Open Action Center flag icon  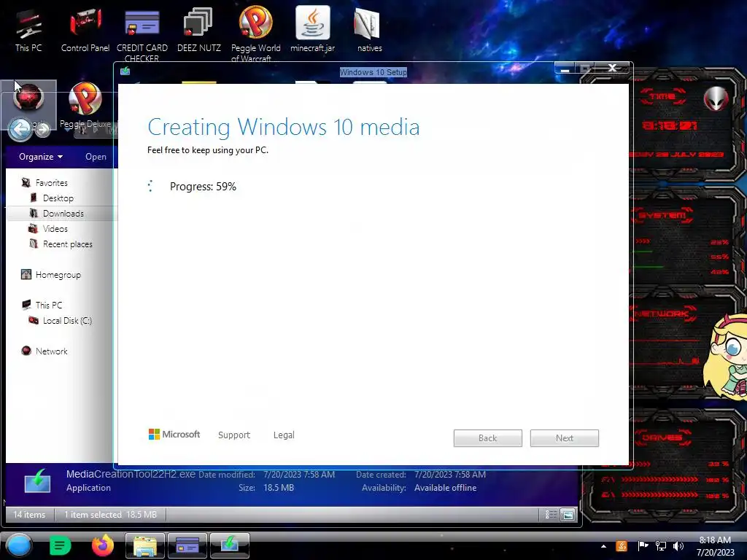643,546
